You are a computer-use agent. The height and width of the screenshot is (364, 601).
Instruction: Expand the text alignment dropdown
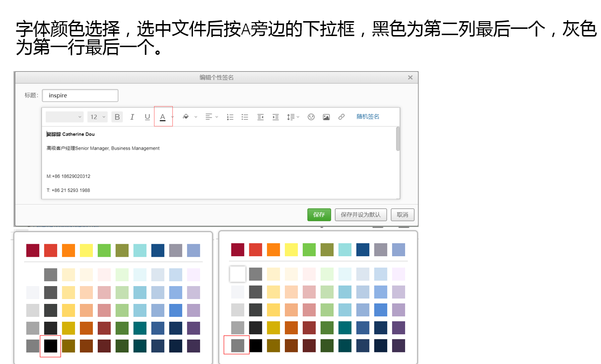212,117
